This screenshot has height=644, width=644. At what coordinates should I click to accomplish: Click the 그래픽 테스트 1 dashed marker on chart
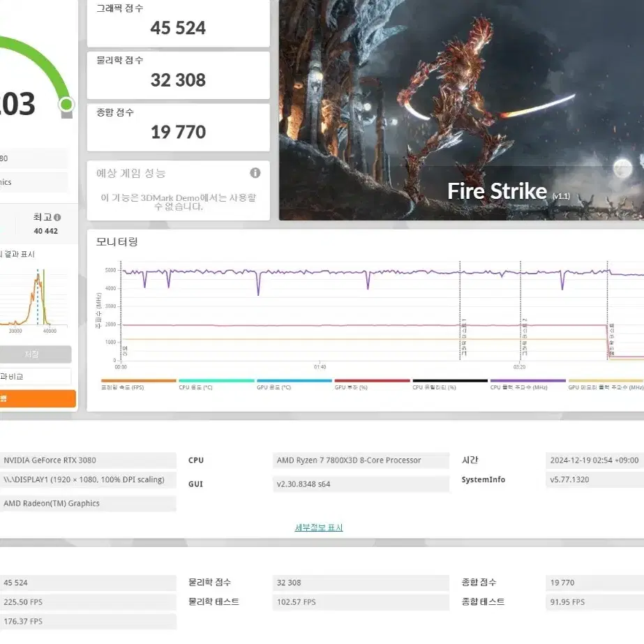click(460, 310)
